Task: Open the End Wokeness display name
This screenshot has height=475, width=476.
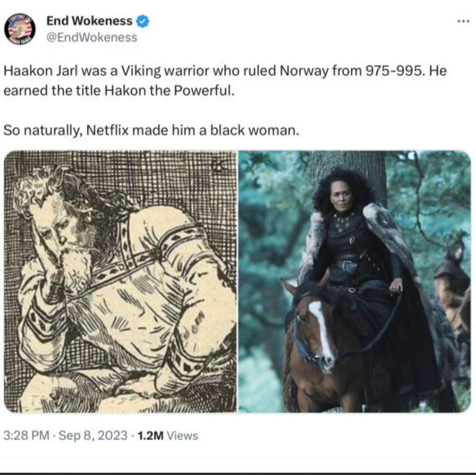Action: click(89, 21)
